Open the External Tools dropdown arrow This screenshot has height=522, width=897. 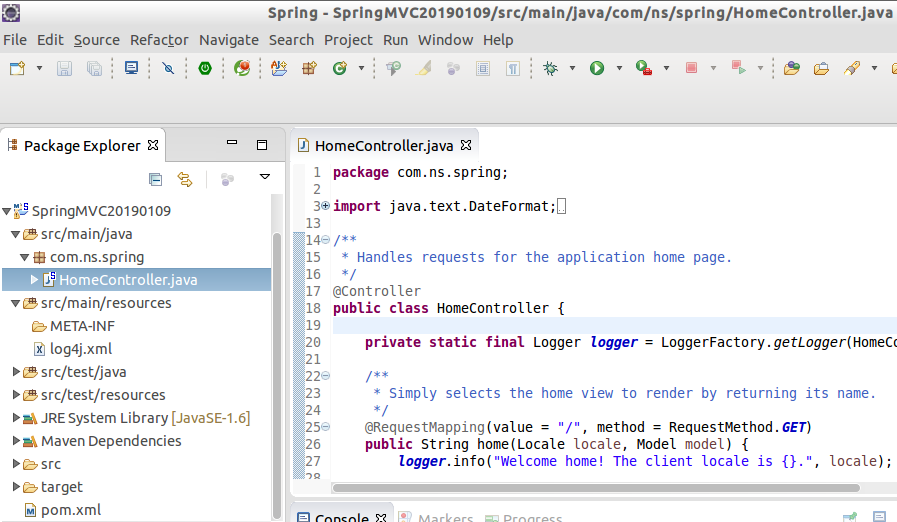[666, 68]
